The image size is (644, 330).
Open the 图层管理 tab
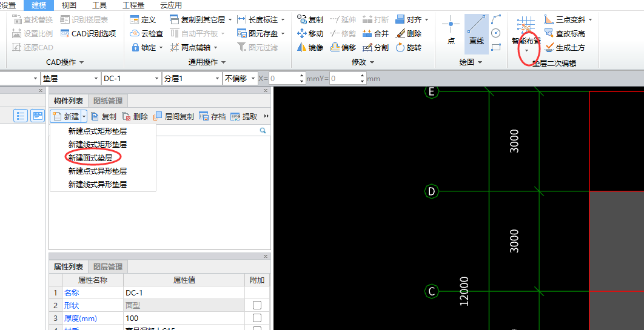coord(107,267)
